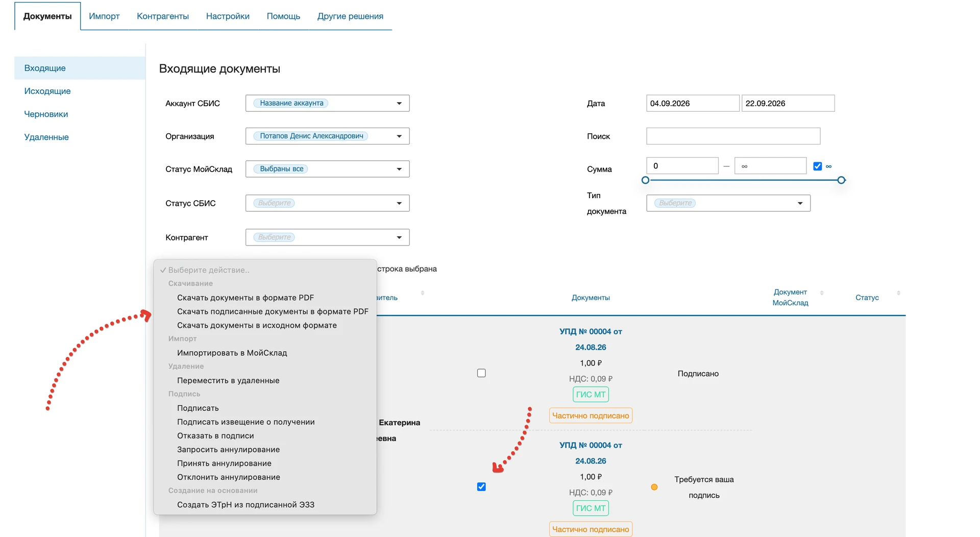Select the Другие решения tab

click(x=350, y=16)
